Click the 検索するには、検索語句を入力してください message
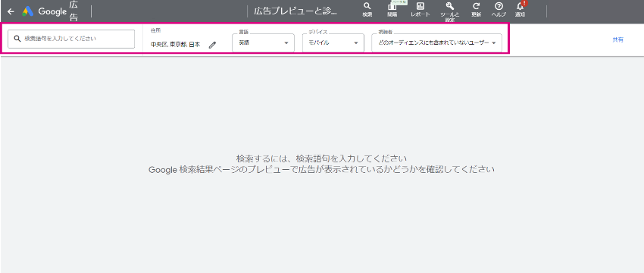The image size is (644, 273). (321, 158)
